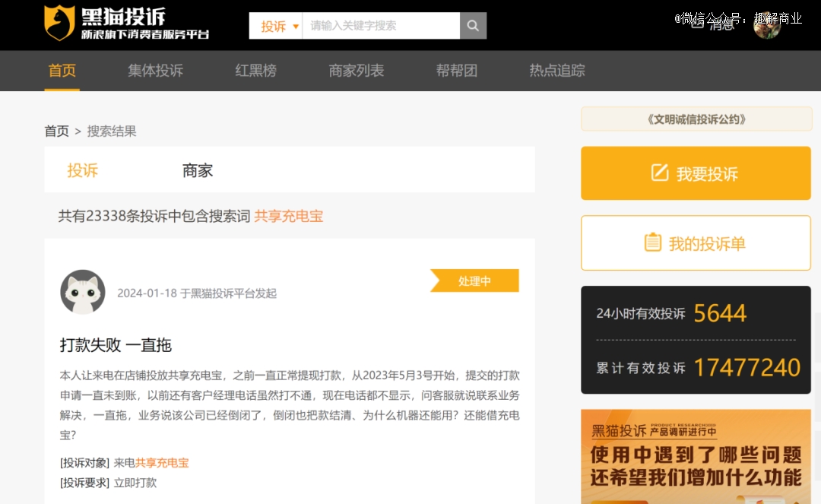
Task: Click the 我的投诉单 button
Action: tap(696, 242)
